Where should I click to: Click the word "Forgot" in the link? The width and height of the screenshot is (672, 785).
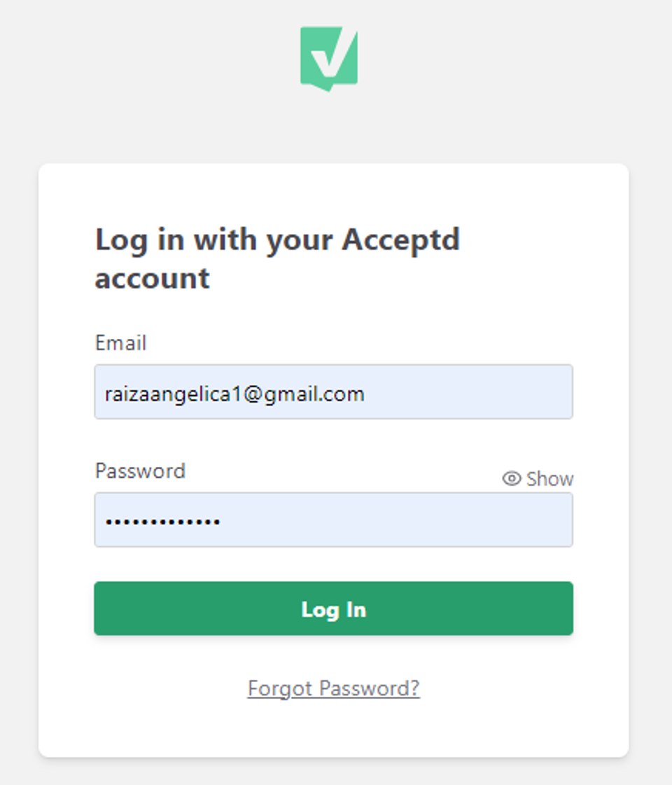[x=279, y=688]
